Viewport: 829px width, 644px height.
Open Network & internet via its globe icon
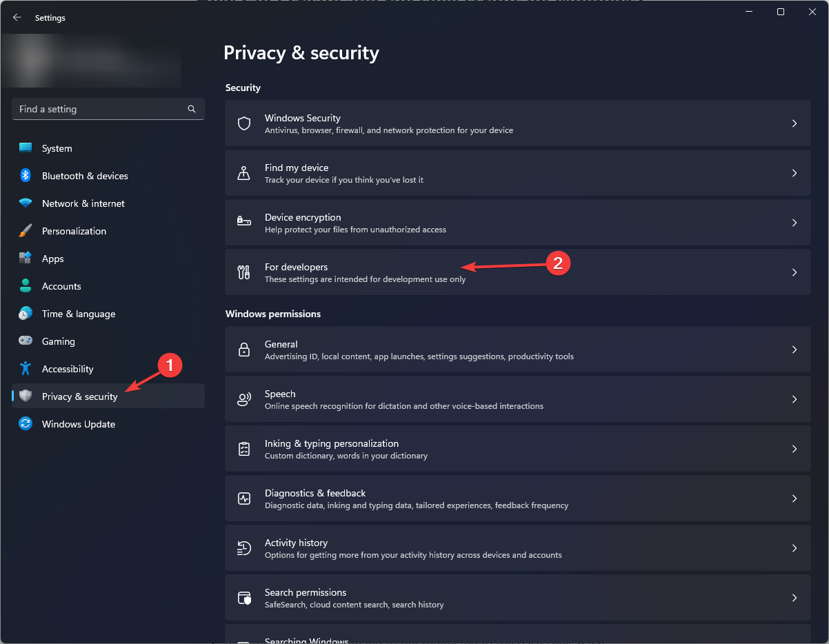tap(26, 203)
